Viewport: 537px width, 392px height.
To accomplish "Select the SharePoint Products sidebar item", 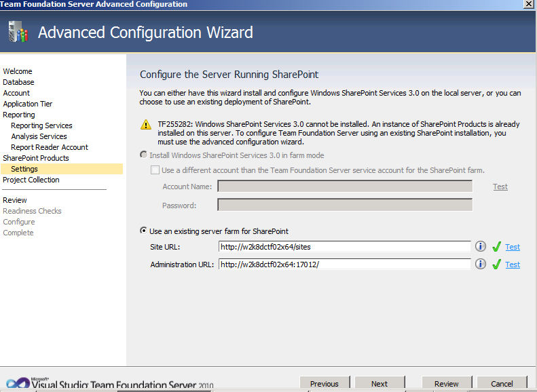I will click(x=36, y=158).
